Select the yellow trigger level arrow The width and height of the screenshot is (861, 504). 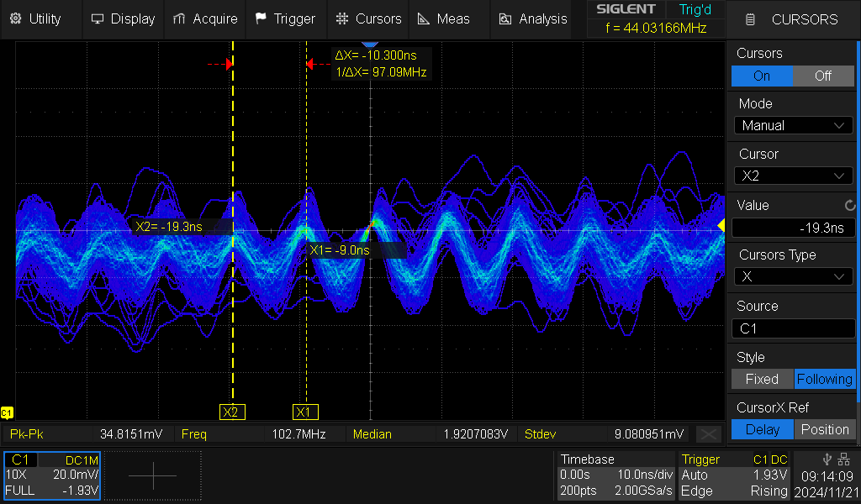coord(721,225)
